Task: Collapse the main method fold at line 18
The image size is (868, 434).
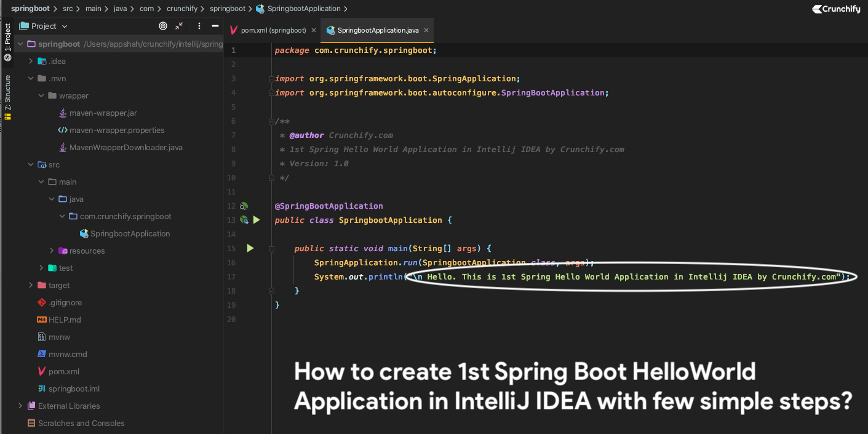Action: (x=271, y=290)
